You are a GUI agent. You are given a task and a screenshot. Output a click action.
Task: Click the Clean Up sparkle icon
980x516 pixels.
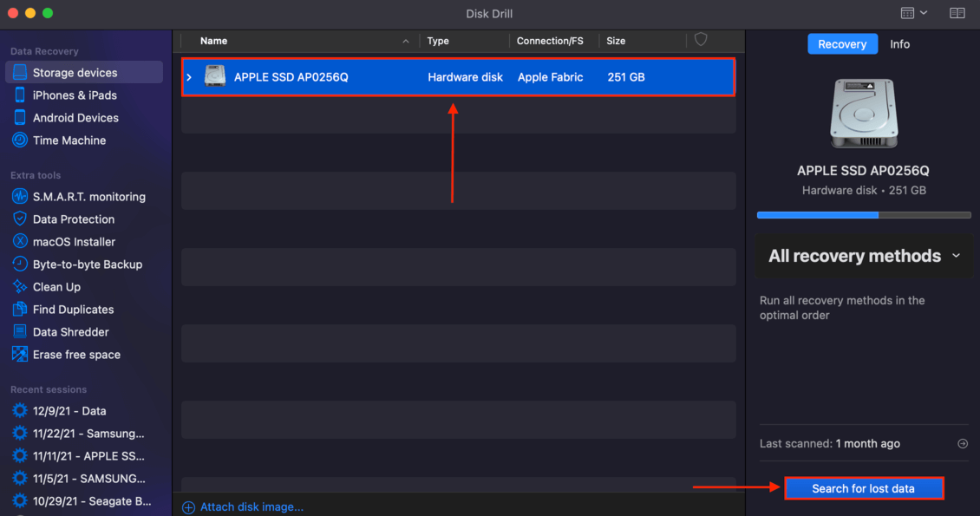coord(20,286)
